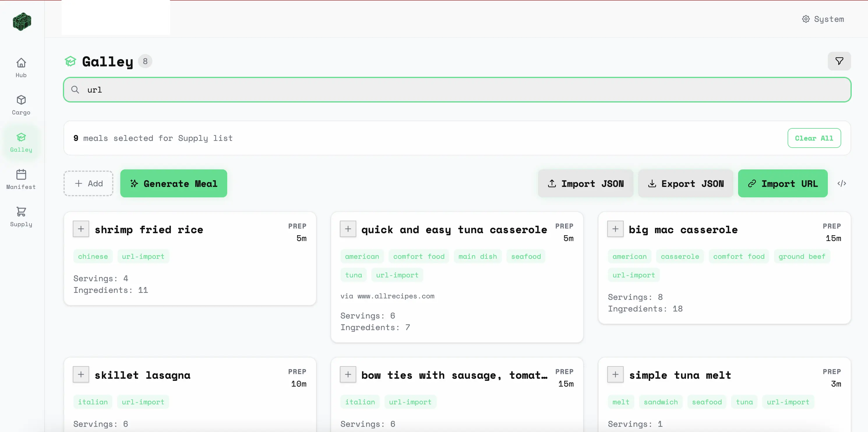The width and height of the screenshot is (868, 432).
Task: Click seafood tag on tuna casserole
Action: pos(526,256)
